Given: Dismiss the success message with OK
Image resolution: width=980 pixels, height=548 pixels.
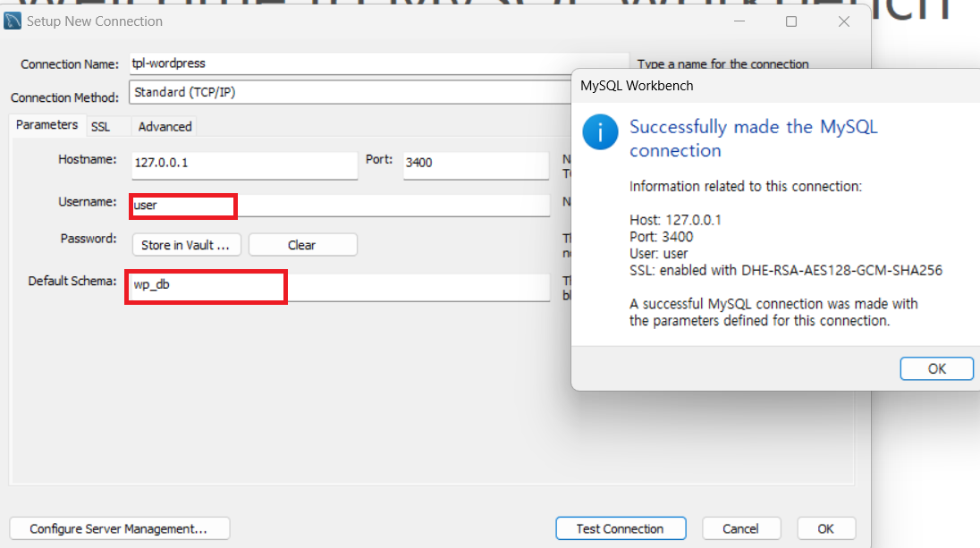Looking at the screenshot, I should 936,368.
